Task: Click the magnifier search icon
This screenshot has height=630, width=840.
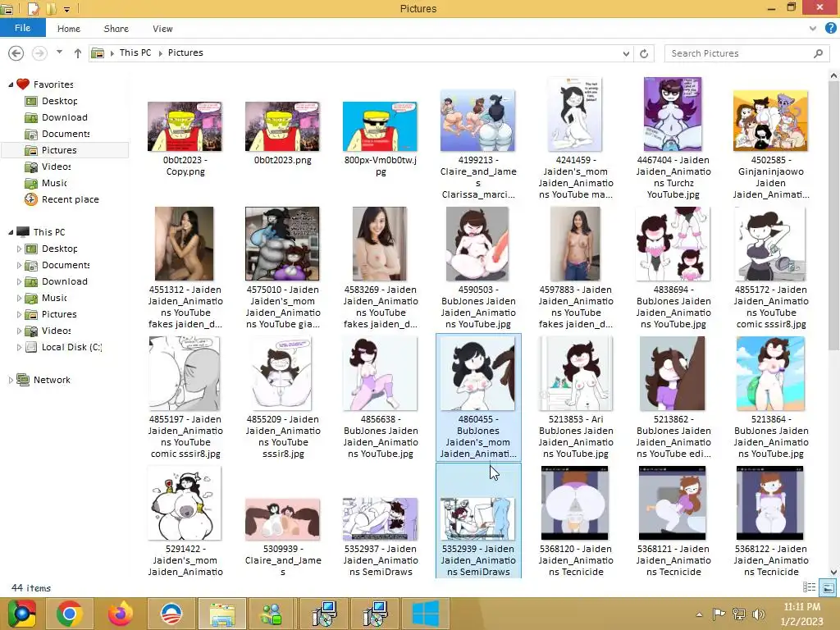Action: coord(818,53)
